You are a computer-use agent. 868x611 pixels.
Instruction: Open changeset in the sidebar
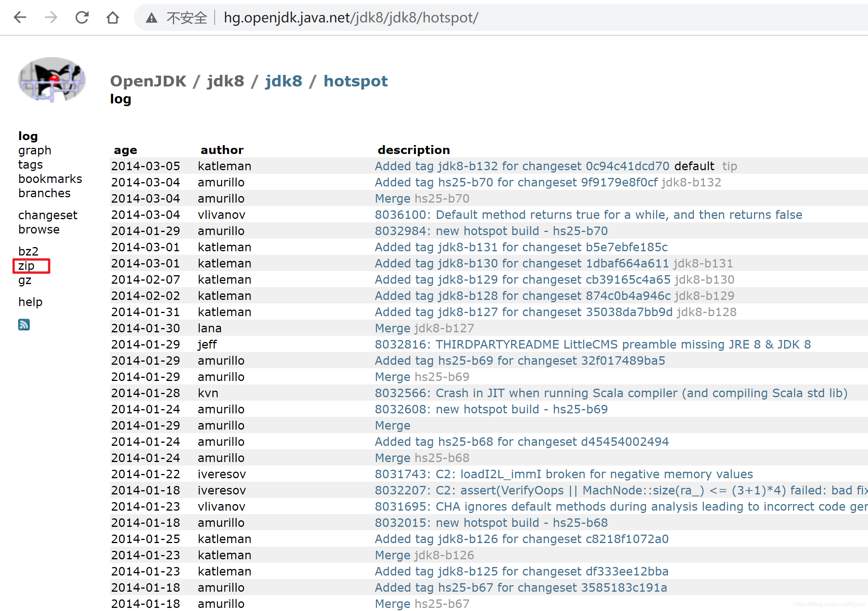pos(48,215)
